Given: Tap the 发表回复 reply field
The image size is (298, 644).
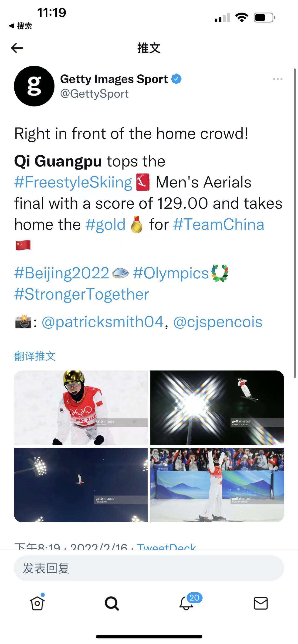Looking at the screenshot, I should coord(149,568).
